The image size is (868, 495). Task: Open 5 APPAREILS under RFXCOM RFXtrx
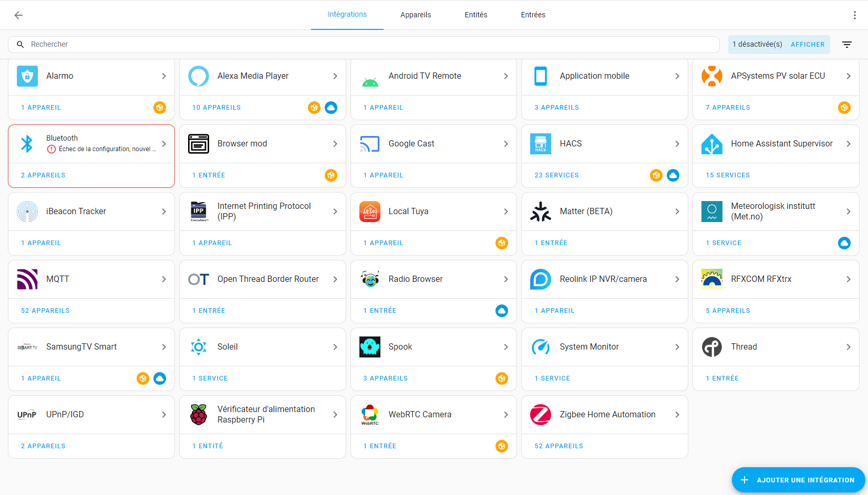(x=728, y=311)
